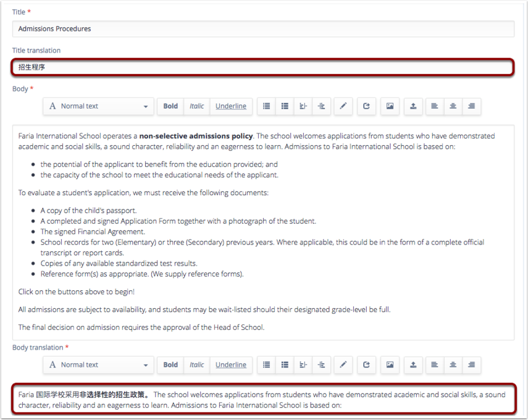Insert an image via Body toolbar picture icon
Viewport: 528px width, 420px height.
click(390, 106)
